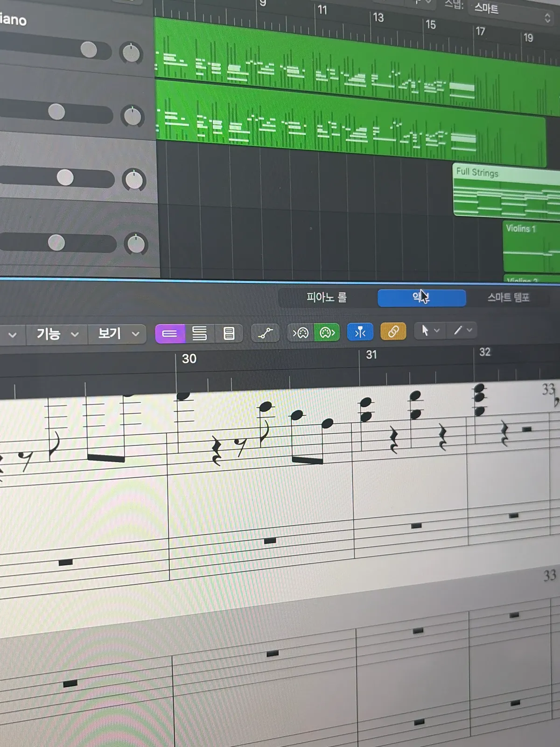Click bar 17 in tracks ruler

480,31
